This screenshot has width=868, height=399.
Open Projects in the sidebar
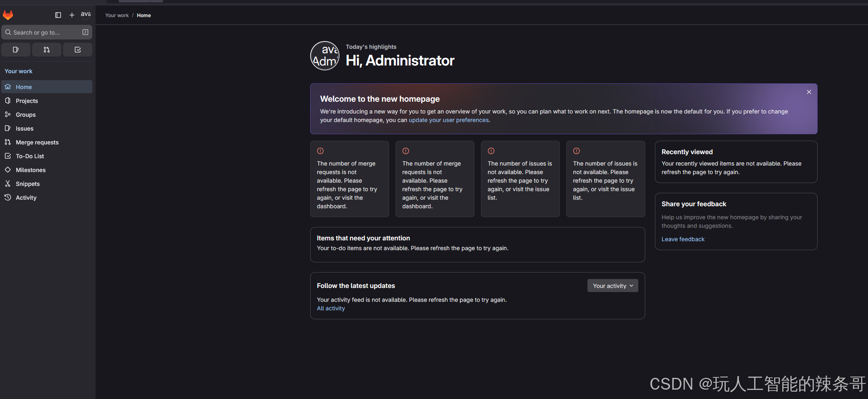(47, 100)
